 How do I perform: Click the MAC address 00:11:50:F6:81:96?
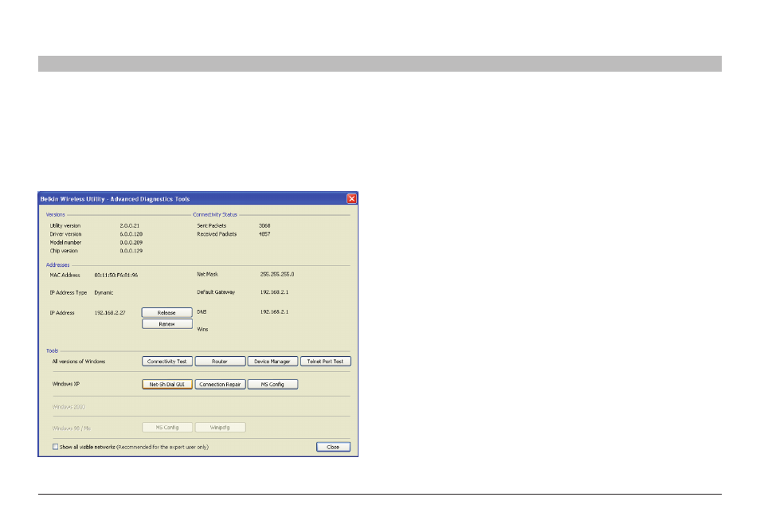[x=116, y=276]
